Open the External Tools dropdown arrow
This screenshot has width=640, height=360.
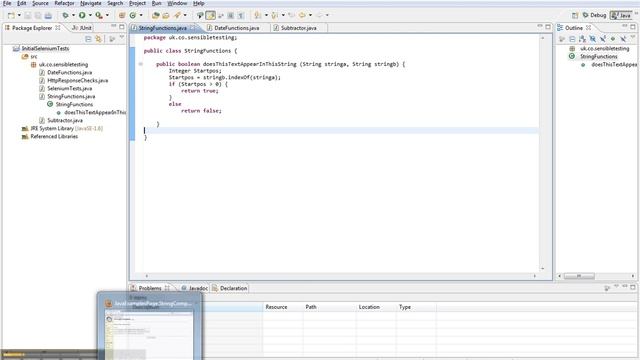(107, 16)
